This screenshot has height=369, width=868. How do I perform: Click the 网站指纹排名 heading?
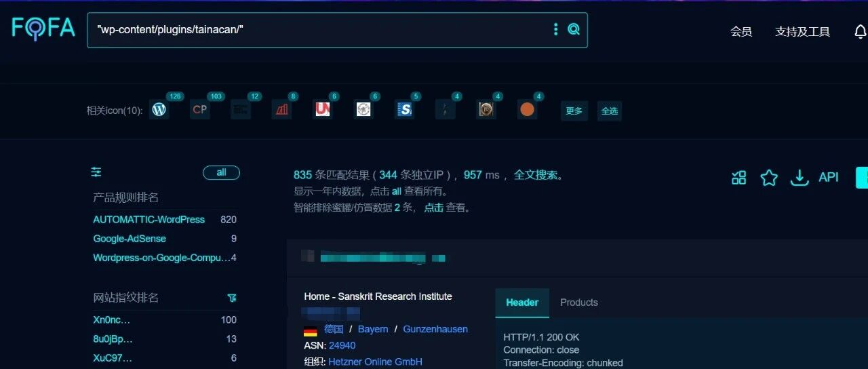click(125, 298)
